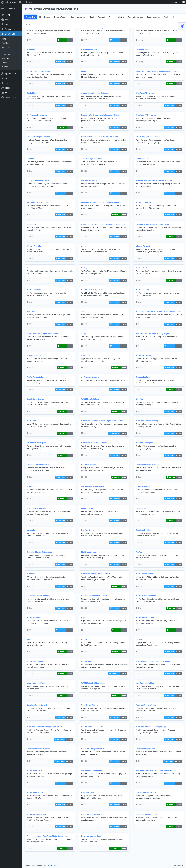Buy the Instamojo add-on
Image resolution: width=186 pixels, height=868 pixels.
(x=64, y=62)
